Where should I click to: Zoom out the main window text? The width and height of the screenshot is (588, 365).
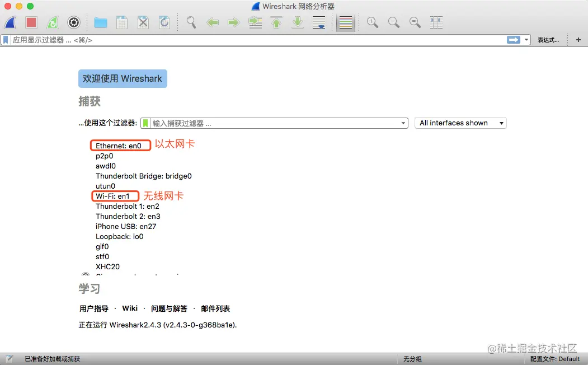394,22
